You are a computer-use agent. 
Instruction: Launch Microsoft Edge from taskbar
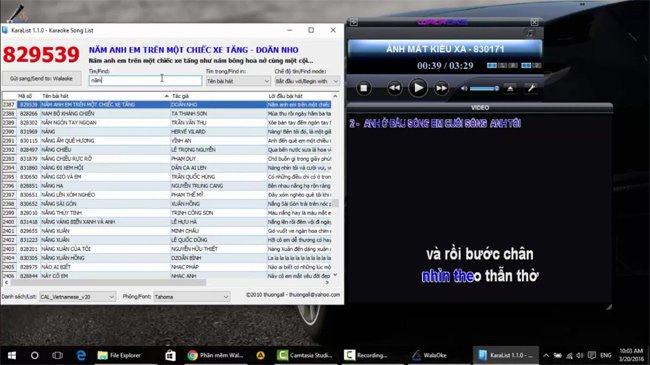(x=81, y=355)
